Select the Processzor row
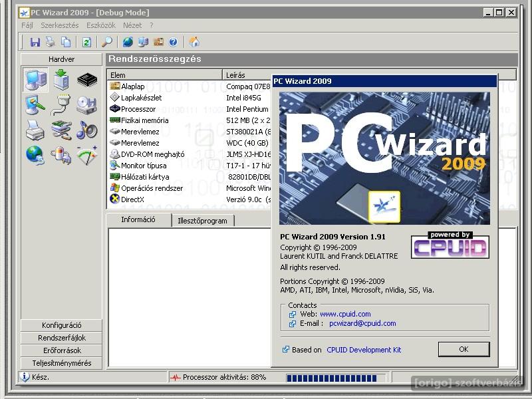Screen dimensions: 532x399 (x=190, y=109)
